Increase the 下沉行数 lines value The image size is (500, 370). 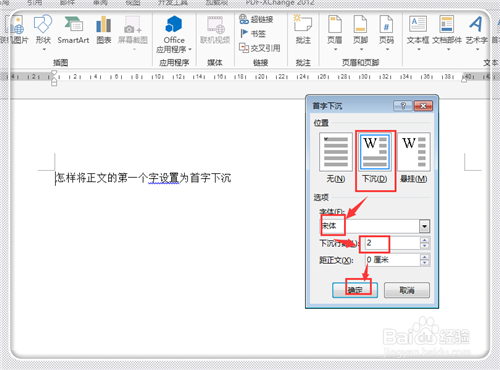(425, 240)
